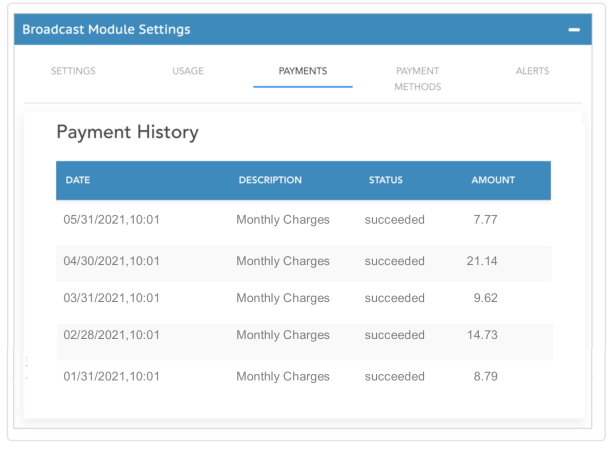Click the 21.14 amount

click(x=482, y=261)
